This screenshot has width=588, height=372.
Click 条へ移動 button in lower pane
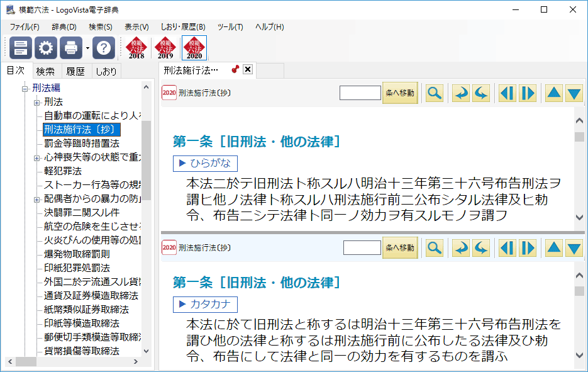click(400, 248)
